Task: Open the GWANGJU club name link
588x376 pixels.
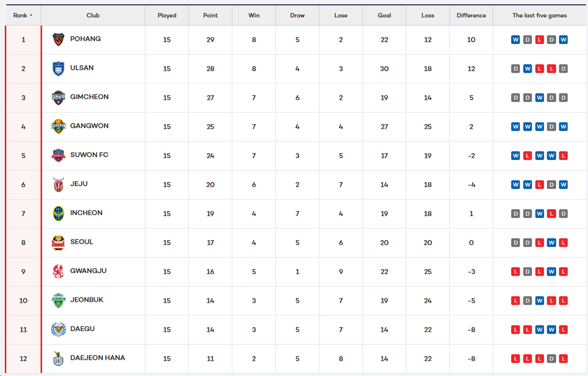Action: pyautogui.click(x=88, y=271)
